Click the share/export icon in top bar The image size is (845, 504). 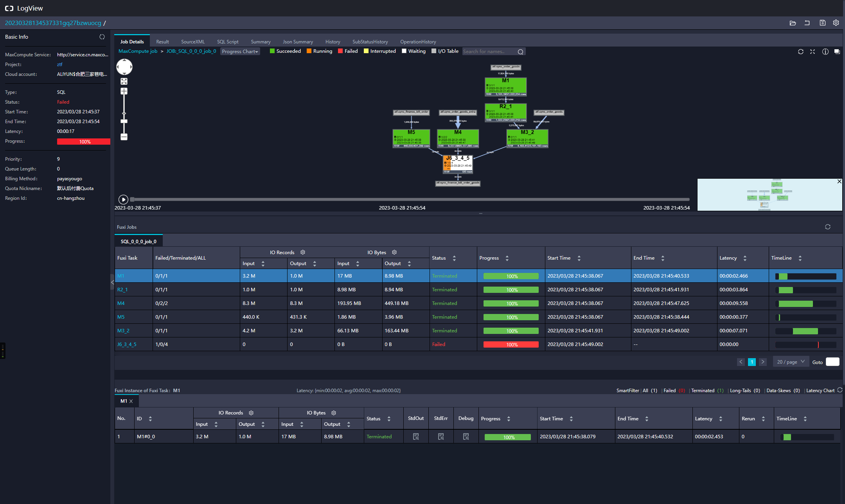tap(807, 23)
